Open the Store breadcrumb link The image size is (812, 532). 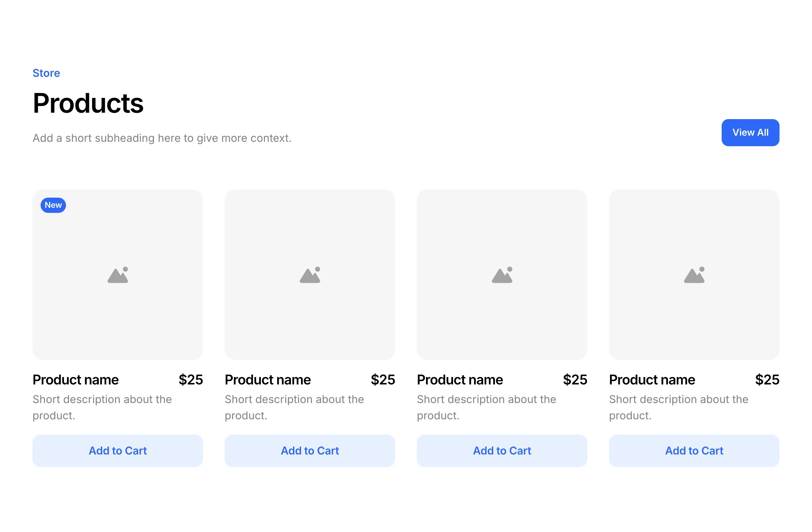pos(46,73)
